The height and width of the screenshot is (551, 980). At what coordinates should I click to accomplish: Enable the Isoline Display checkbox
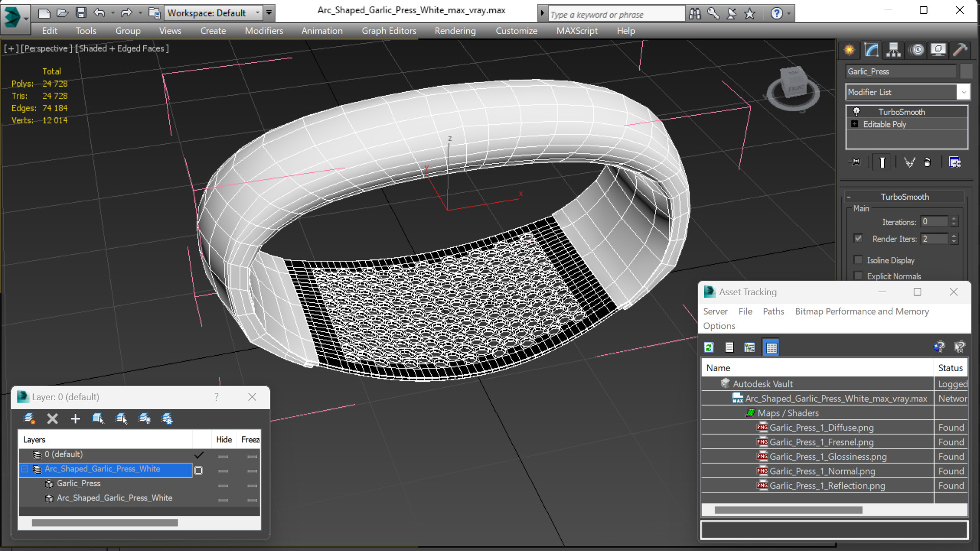pos(858,260)
